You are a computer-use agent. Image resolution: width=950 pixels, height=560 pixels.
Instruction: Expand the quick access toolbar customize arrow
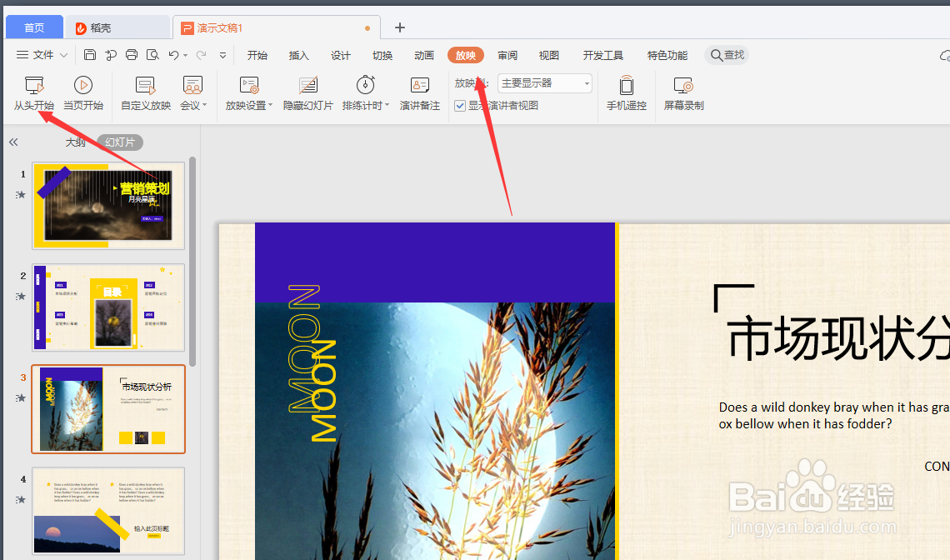[x=223, y=56]
